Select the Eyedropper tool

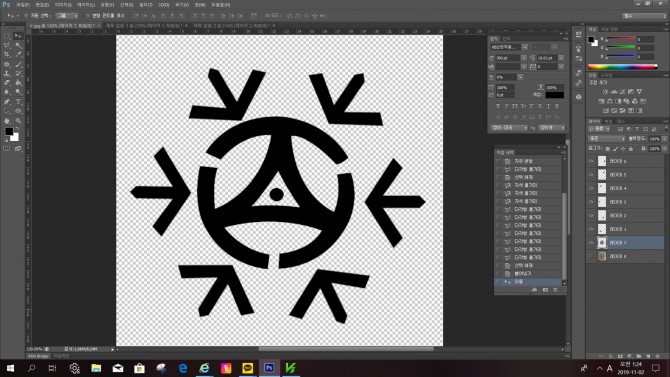18,55
